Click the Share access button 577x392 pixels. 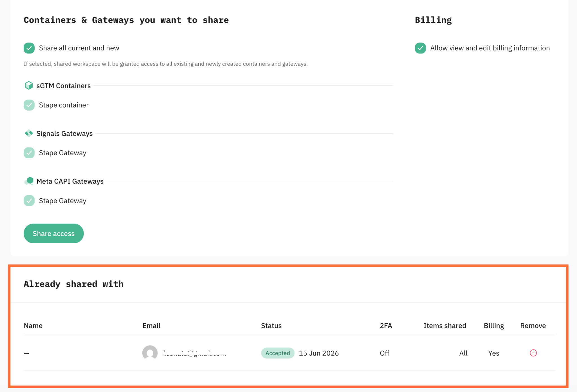point(54,233)
